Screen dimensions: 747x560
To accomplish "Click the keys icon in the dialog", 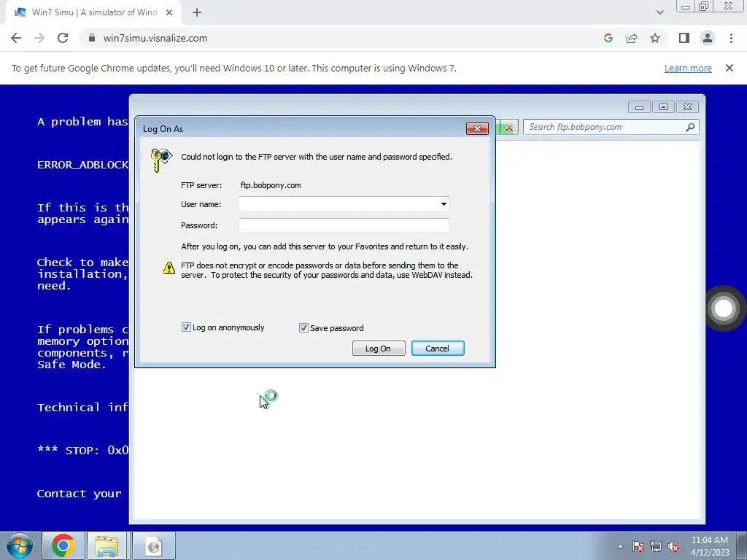I will [161, 160].
